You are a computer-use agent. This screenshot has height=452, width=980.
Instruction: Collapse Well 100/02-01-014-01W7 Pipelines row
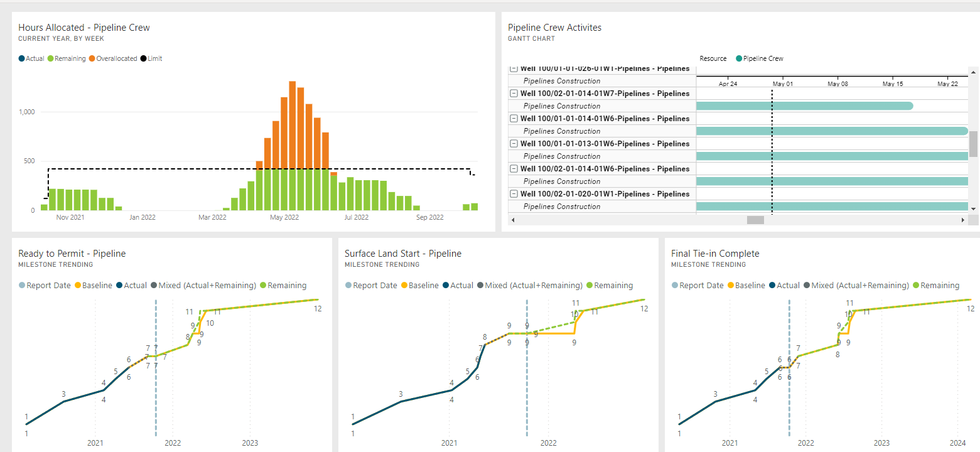tap(514, 94)
